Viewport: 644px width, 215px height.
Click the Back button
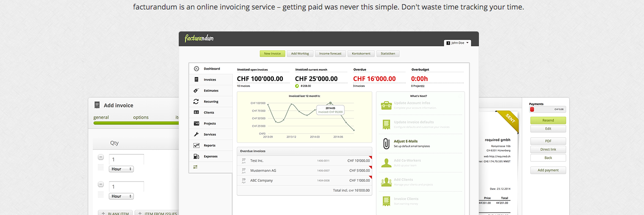click(548, 158)
